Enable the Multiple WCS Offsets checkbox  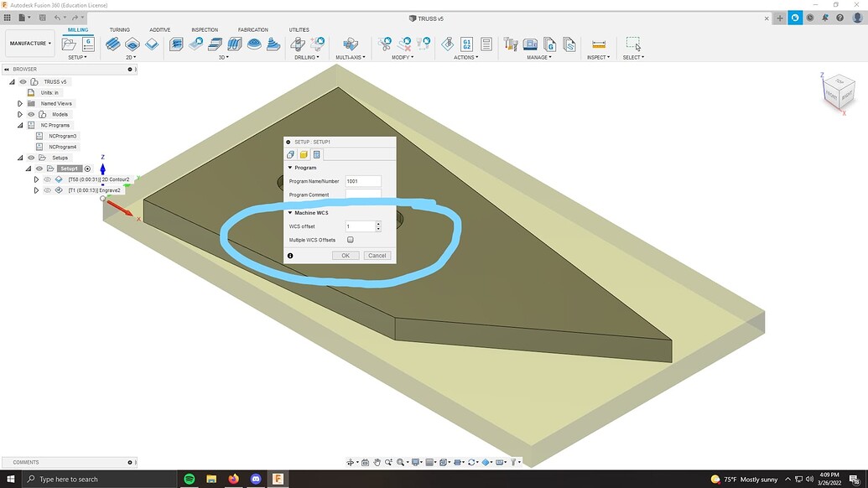(x=351, y=240)
